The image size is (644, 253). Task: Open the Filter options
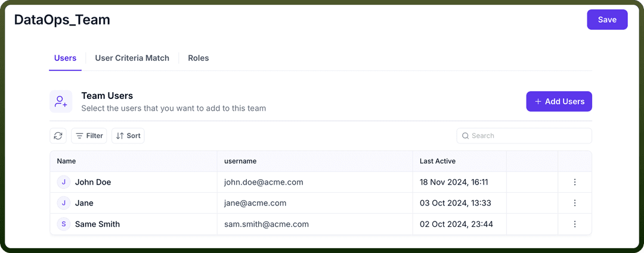tap(89, 136)
